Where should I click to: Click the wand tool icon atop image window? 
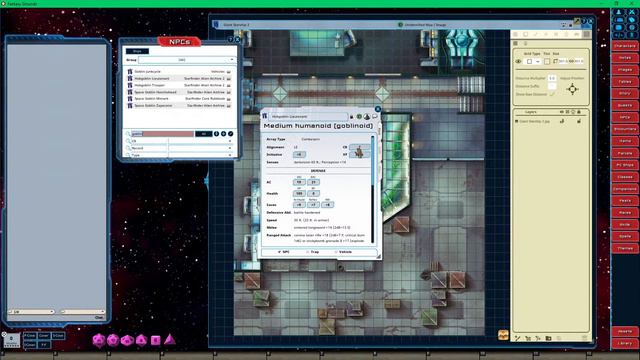[x=577, y=21]
